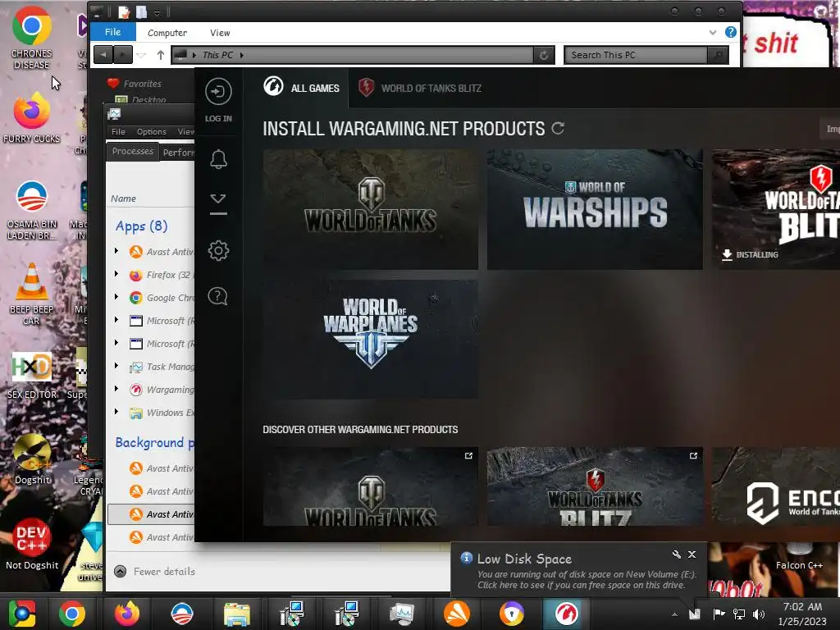The image size is (840, 630).
Task: Expand the Google Chrome process row
Action: tap(116, 297)
